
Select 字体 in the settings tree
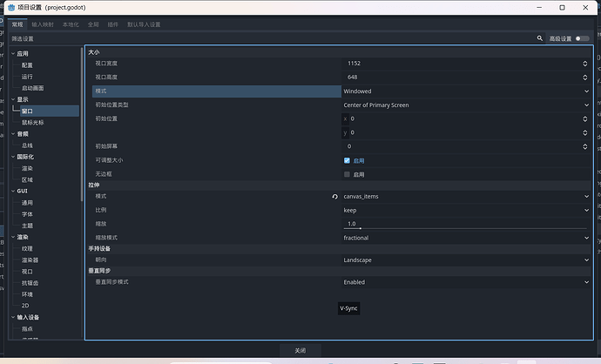click(x=27, y=214)
